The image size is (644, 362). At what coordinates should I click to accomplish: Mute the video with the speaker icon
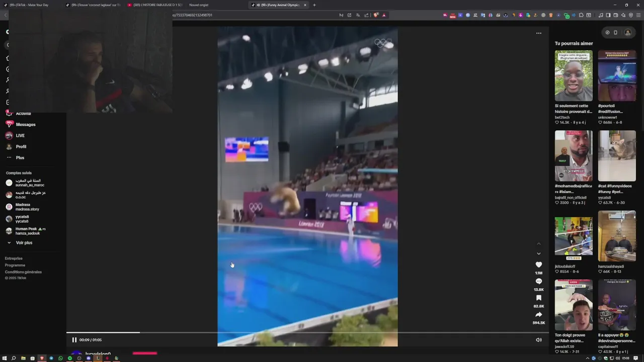538,340
